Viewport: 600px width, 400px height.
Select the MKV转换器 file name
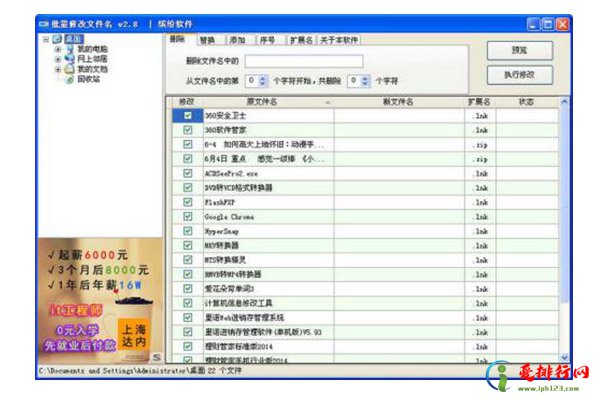(x=221, y=246)
